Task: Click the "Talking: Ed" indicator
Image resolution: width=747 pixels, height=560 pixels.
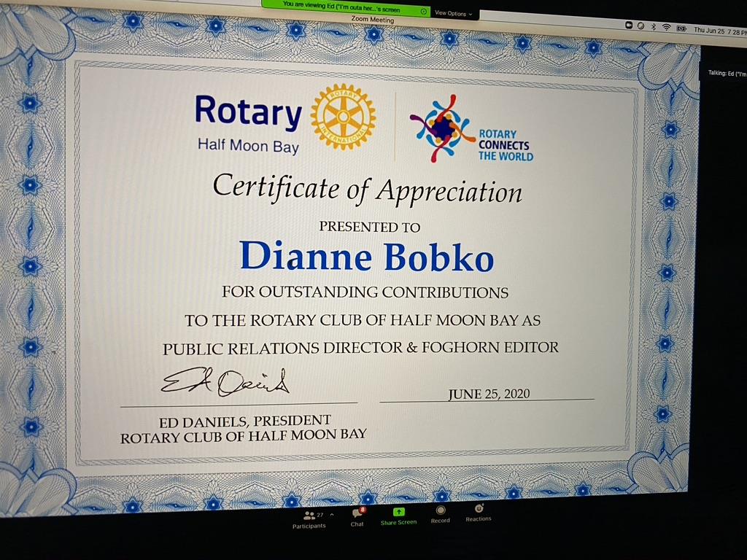Action: pyautogui.click(x=726, y=74)
